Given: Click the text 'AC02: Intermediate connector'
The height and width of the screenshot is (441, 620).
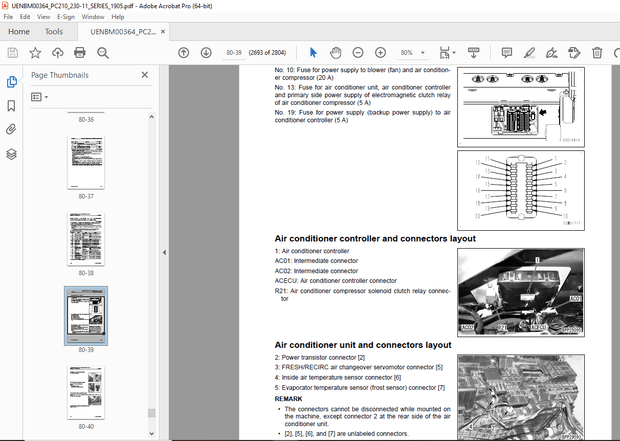Looking at the screenshot, I should tap(316, 271).
